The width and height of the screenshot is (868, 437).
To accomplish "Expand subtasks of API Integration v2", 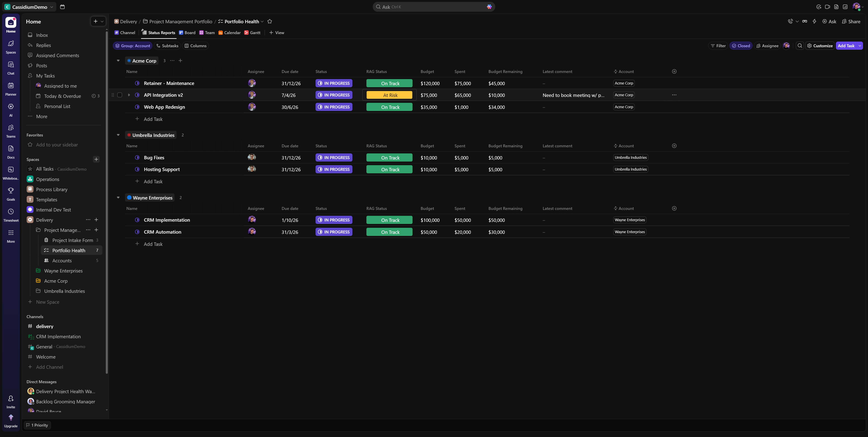I will tap(129, 95).
